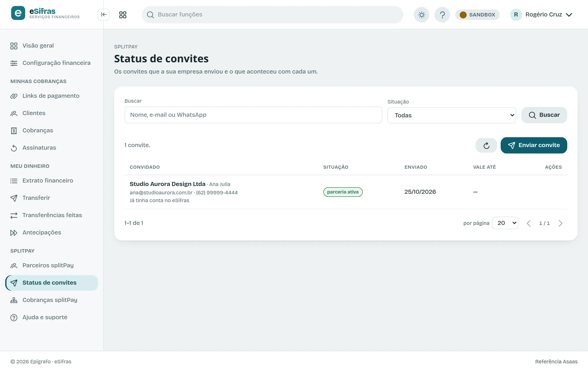Viewport: 588px width, 372px height.
Task: Open the apps grid icon in the header
Action: (123, 15)
